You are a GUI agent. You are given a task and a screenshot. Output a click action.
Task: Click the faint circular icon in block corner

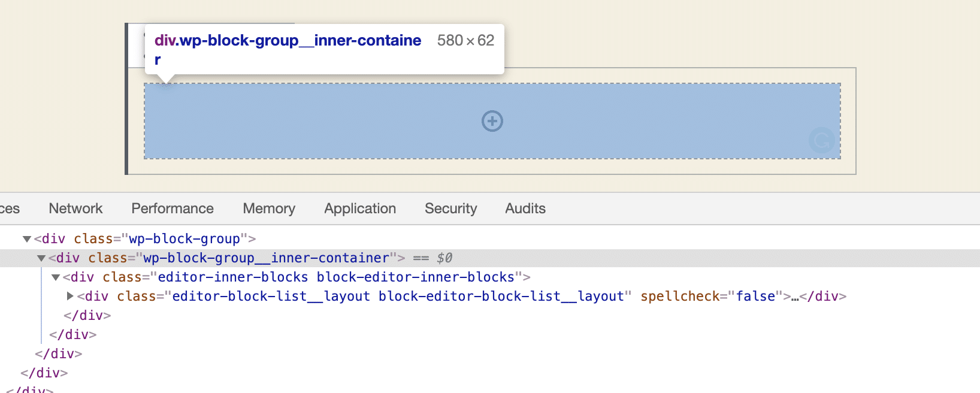coord(821,140)
